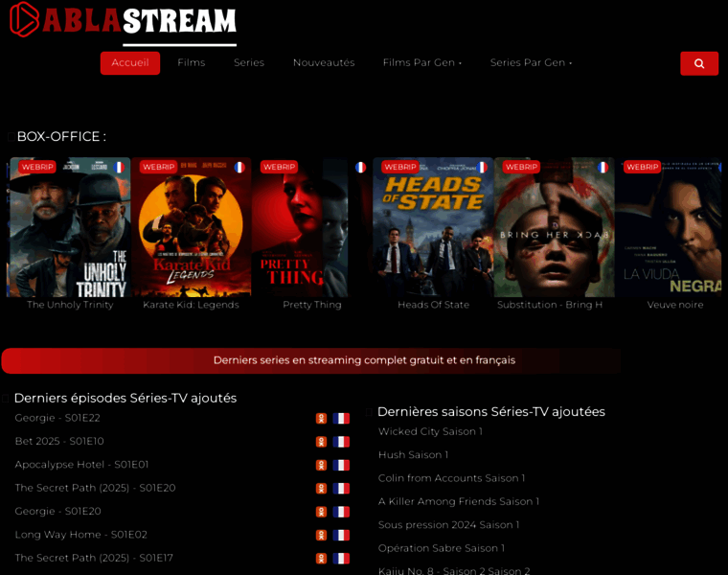Open the La Viuda Negra poster thumbnail

[669, 227]
